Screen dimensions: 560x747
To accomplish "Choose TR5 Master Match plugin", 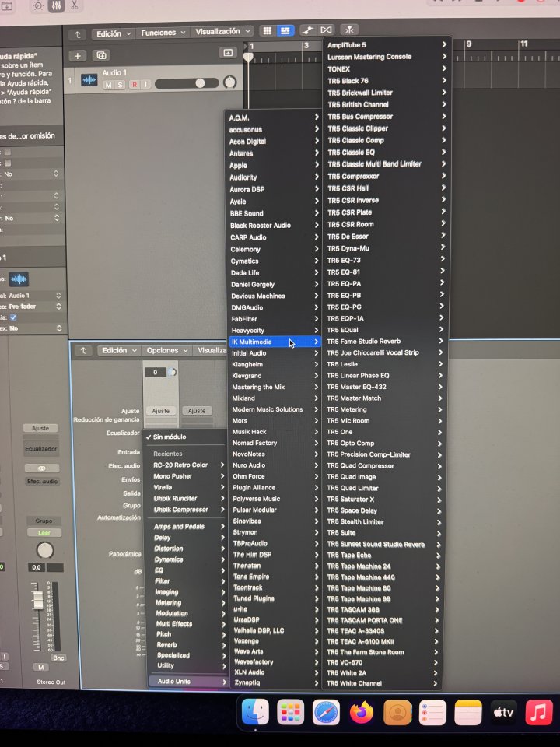I will pyautogui.click(x=383, y=398).
